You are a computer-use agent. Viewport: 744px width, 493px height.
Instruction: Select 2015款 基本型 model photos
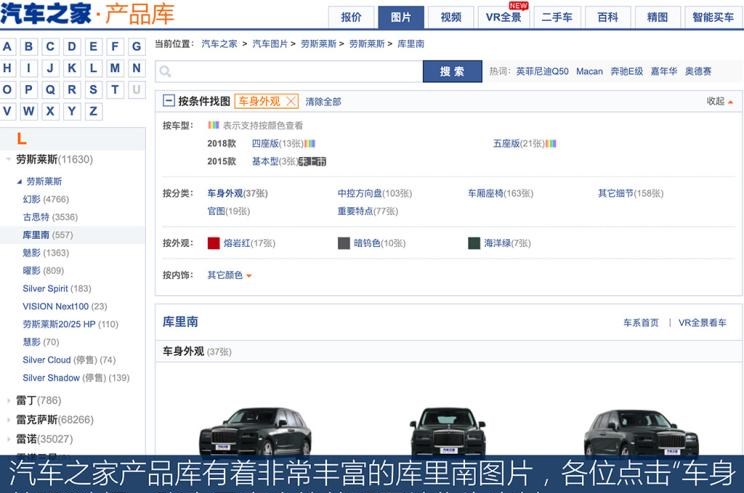[x=275, y=161]
